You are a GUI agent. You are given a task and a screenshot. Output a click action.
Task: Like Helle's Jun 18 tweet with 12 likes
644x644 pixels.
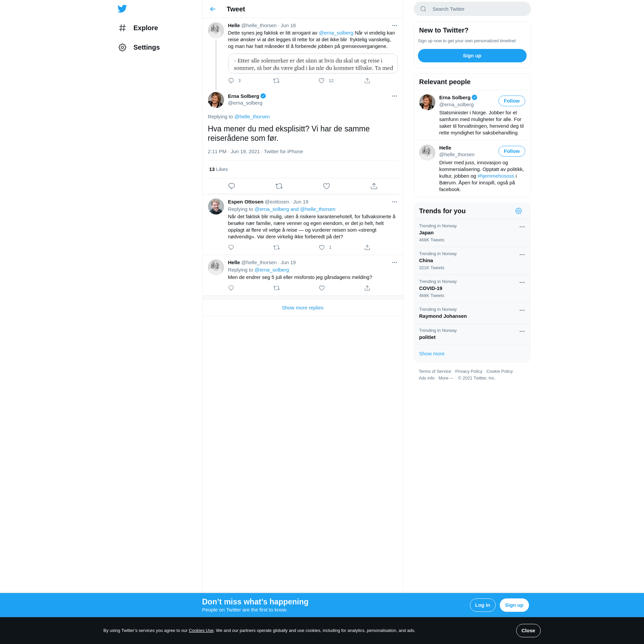pyautogui.click(x=321, y=81)
